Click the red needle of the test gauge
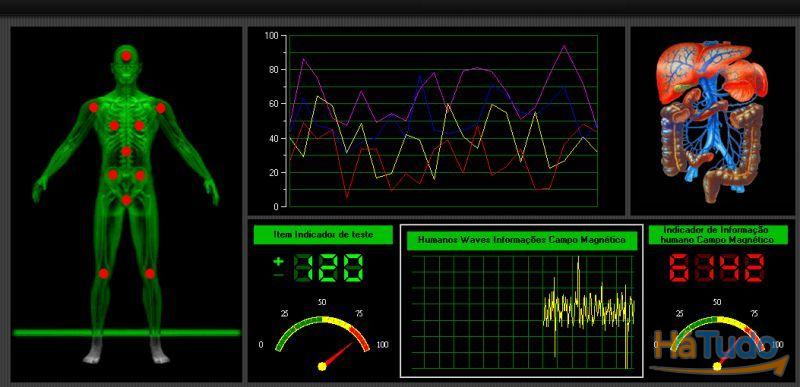Screen dimensions: 800x387 [x=338, y=355]
